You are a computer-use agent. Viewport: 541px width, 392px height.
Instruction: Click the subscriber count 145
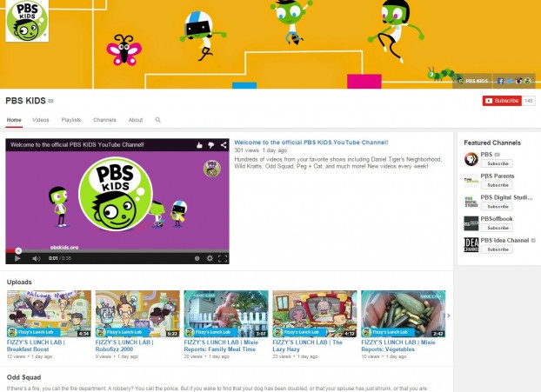(x=529, y=101)
